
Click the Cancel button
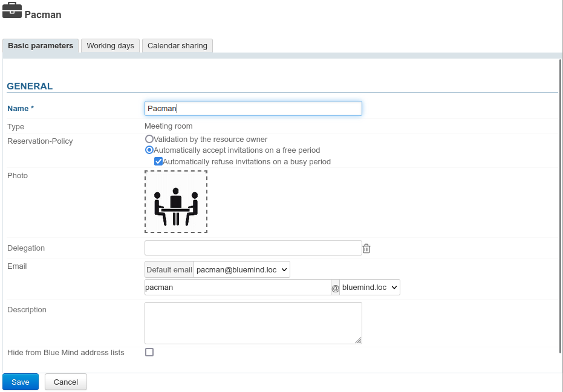pyautogui.click(x=66, y=382)
